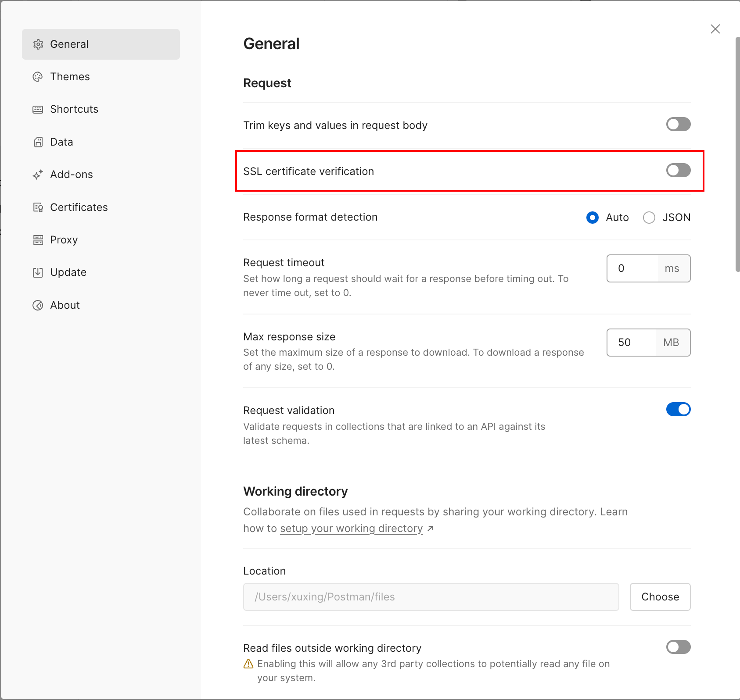Click the Shortcuts keyboard icon

[x=38, y=109]
